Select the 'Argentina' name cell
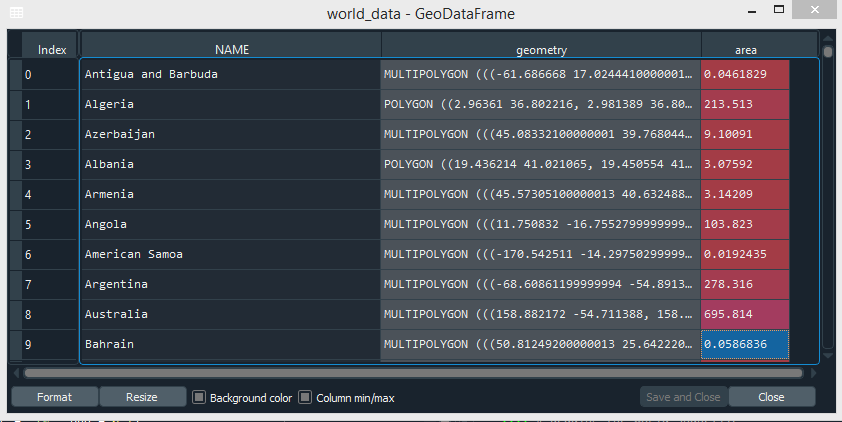 tap(230, 285)
